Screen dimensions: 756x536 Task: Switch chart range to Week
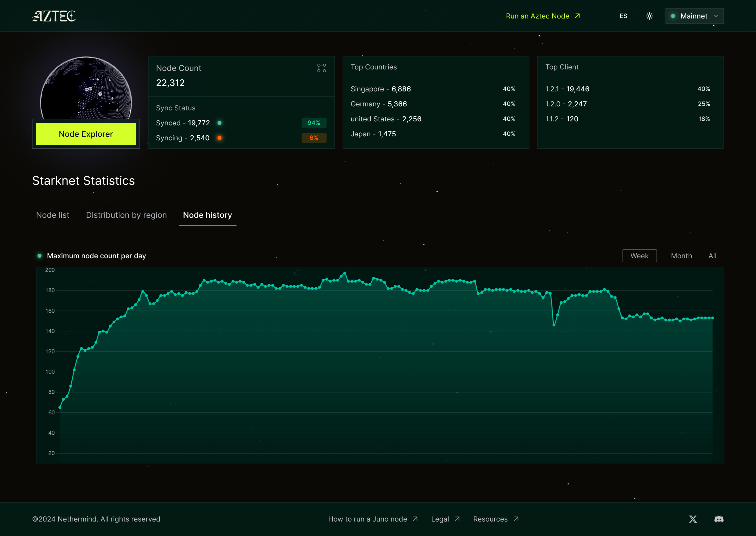click(639, 256)
